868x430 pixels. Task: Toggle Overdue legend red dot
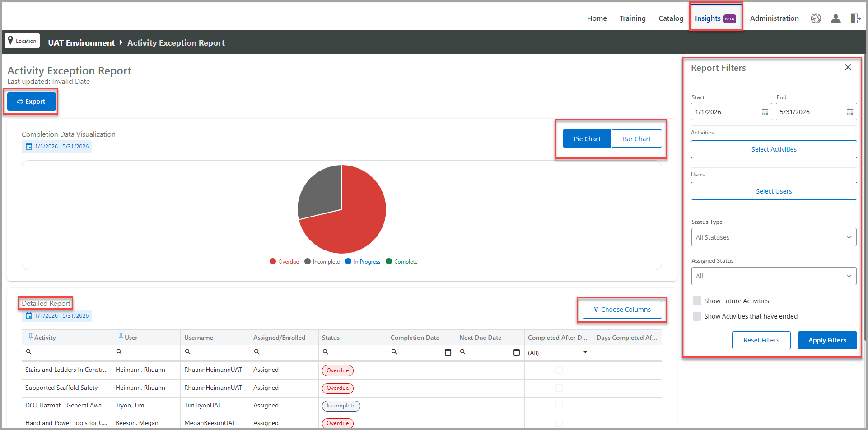pyautogui.click(x=273, y=262)
